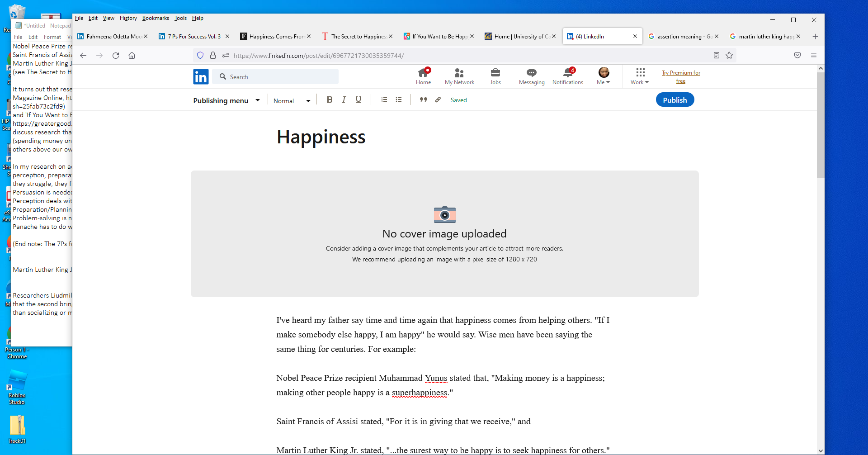
Task: Switch to Fahmeena Odetta Moo tab
Action: [113, 37]
